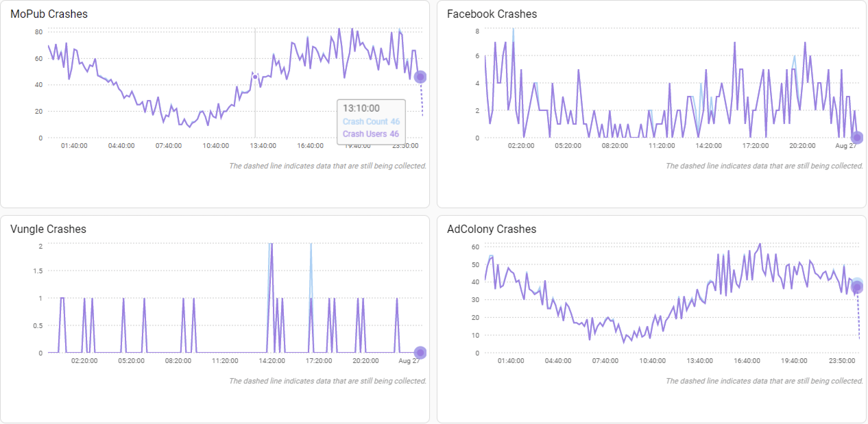Click the 07:40:00 label on MoPub chart
Screen dimensions: 868x424
169,146
